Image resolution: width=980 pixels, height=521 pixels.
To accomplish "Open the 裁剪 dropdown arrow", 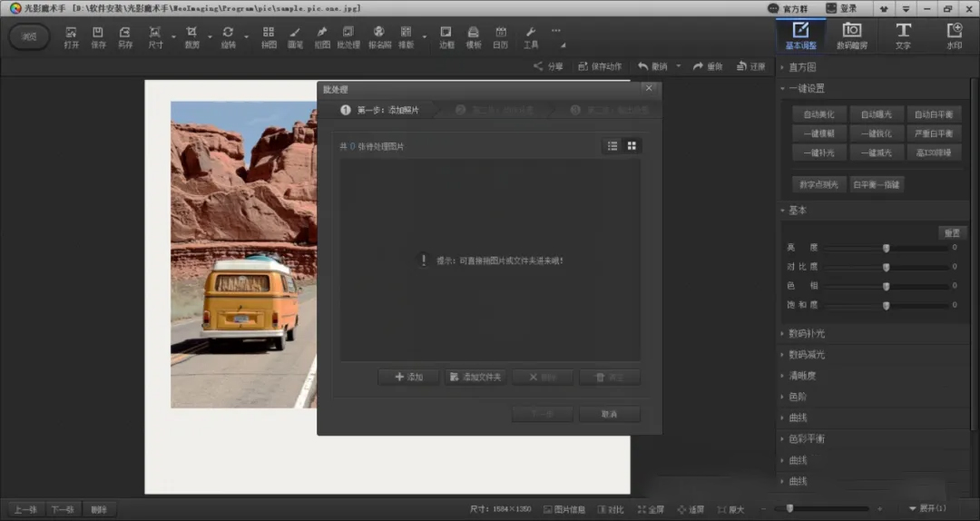I will point(210,37).
